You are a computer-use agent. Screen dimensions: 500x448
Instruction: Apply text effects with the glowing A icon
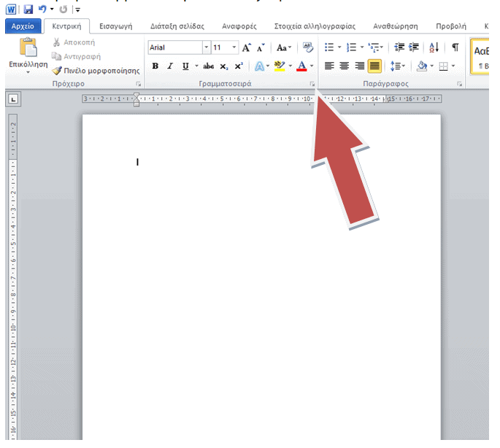pos(259,66)
